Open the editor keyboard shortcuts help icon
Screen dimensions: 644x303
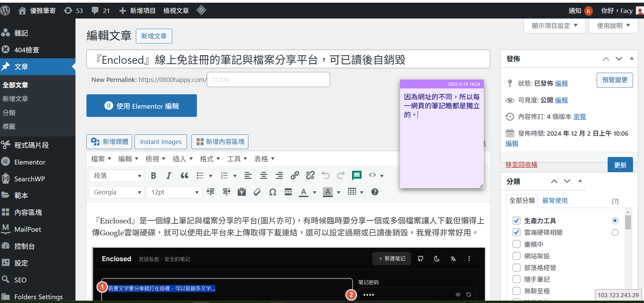(x=375, y=192)
